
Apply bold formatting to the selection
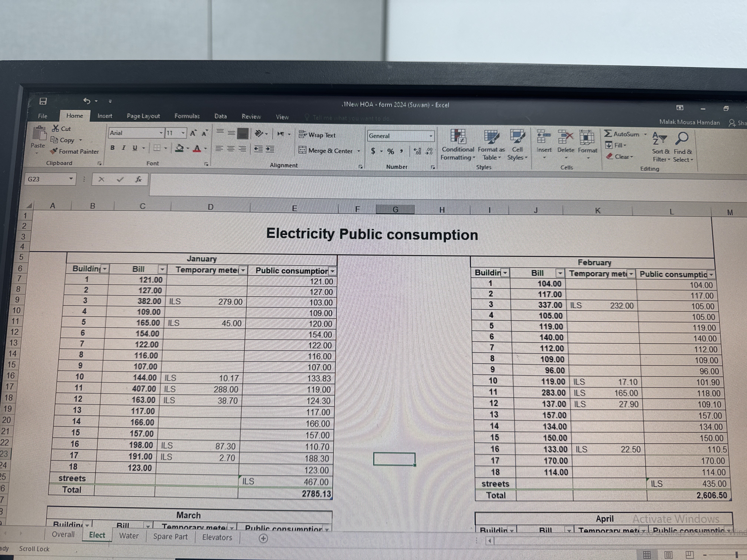coord(112,148)
